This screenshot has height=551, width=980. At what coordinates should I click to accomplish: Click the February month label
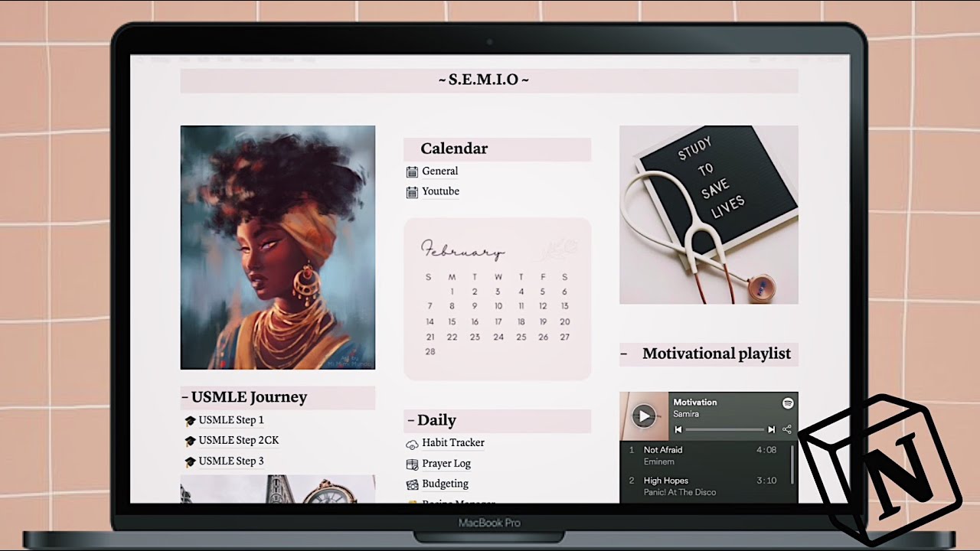[462, 249]
